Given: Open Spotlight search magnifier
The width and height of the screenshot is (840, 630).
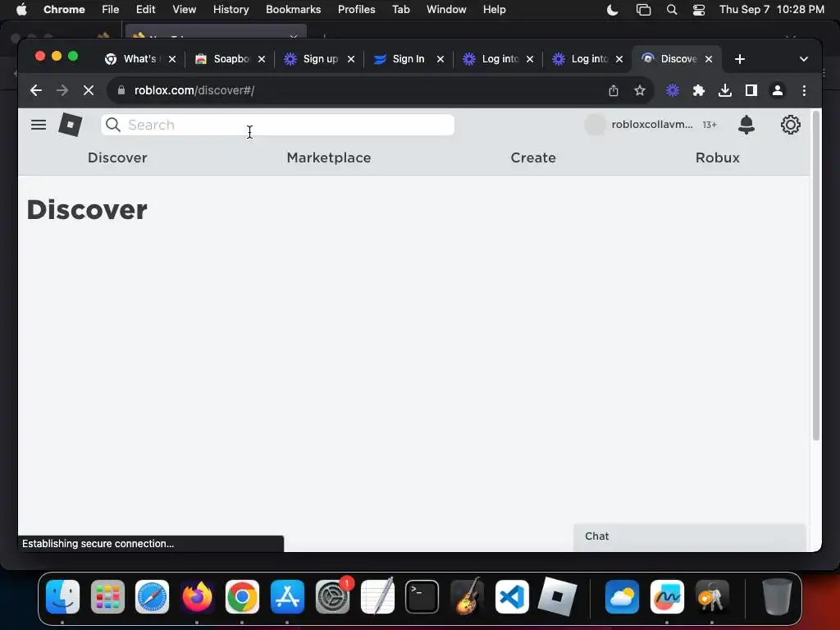Looking at the screenshot, I should (x=671, y=10).
